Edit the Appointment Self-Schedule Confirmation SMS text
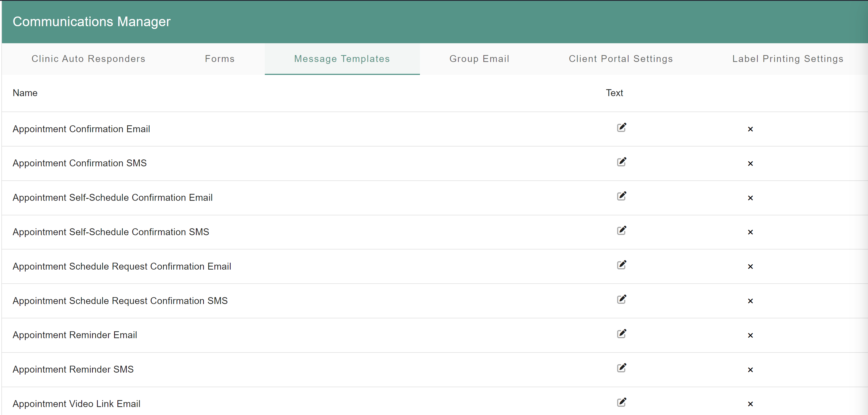 coord(621,231)
